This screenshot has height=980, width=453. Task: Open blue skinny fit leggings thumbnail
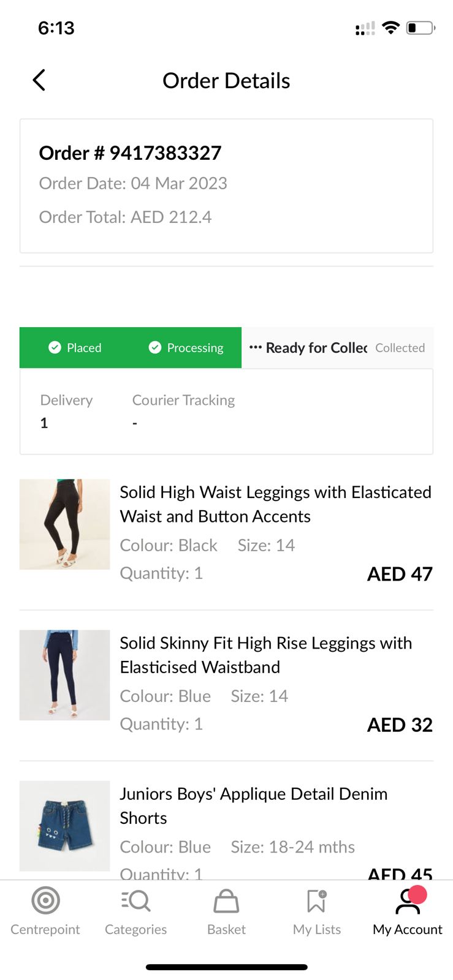coord(65,675)
